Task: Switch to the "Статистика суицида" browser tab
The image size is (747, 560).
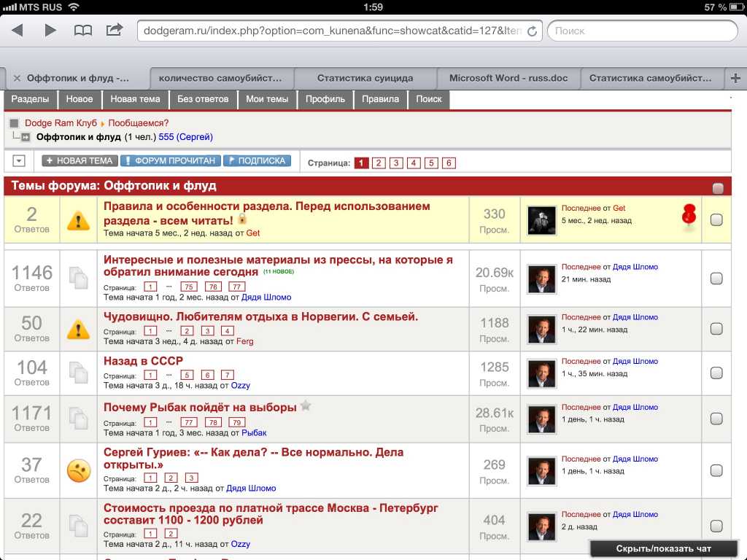Action: 365,78
